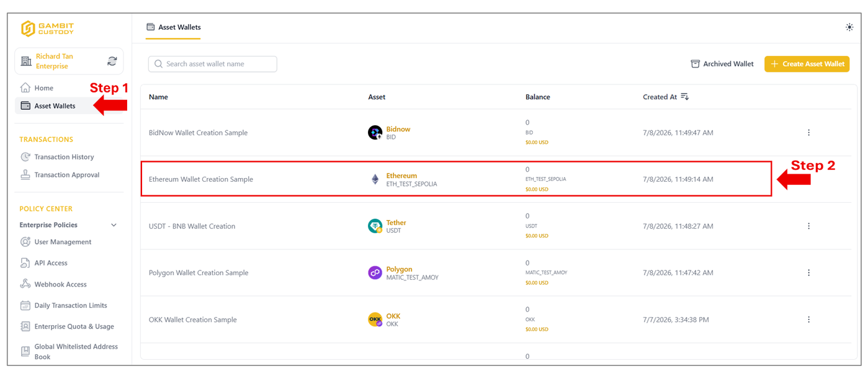Open Enterprise Quota & Usage
Image resolution: width=868 pixels, height=379 pixels.
click(x=74, y=326)
